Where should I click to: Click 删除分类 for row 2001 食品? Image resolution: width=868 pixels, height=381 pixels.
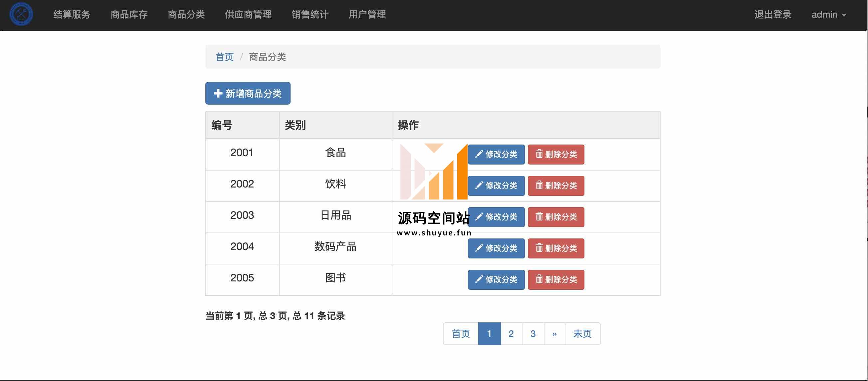pyautogui.click(x=556, y=155)
